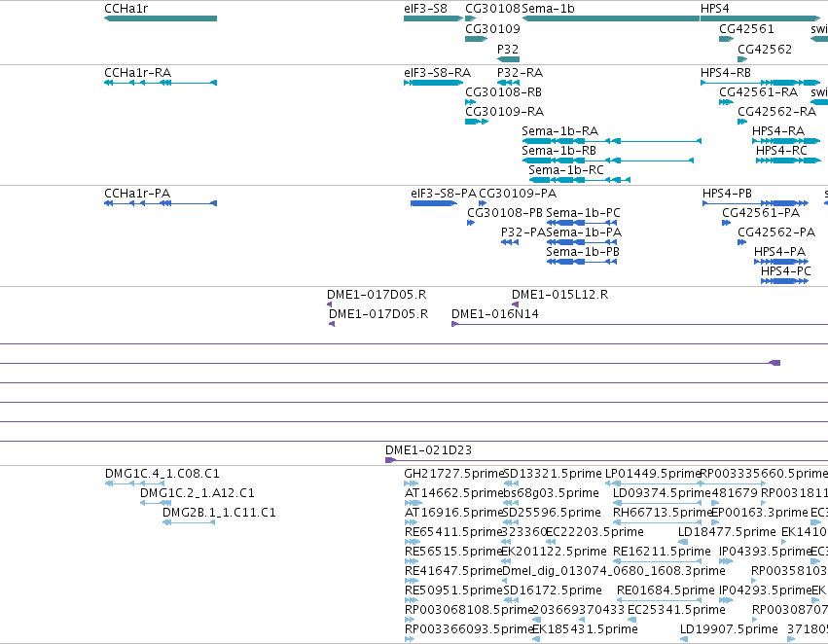Image resolution: width=828 pixels, height=644 pixels.
Task: Click the HPS4 gene label
Action: click(x=714, y=9)
